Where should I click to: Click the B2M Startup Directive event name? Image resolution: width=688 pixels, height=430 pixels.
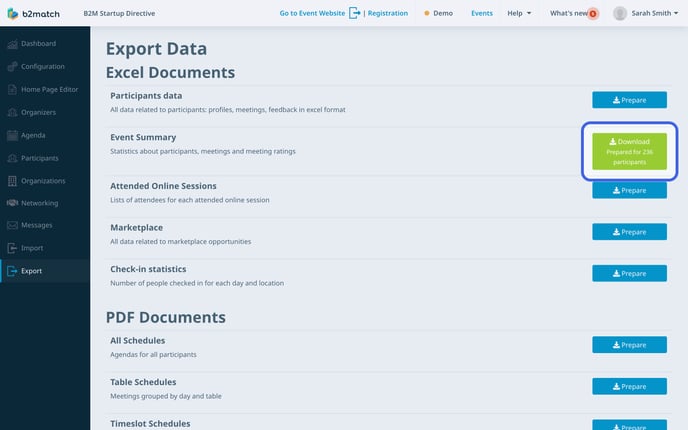[119, 13]
